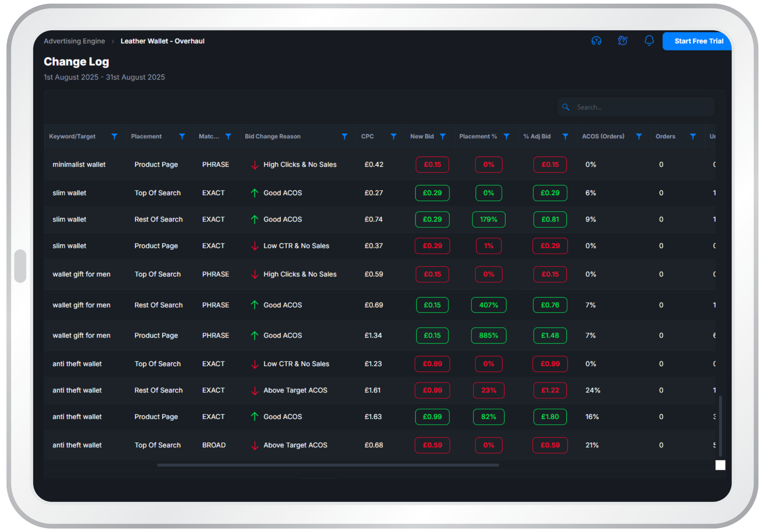The width and height of the screenshot is (765, 532).
Task: Click the vertical table scrollbar thumb
Action: (x=720, y=426)
